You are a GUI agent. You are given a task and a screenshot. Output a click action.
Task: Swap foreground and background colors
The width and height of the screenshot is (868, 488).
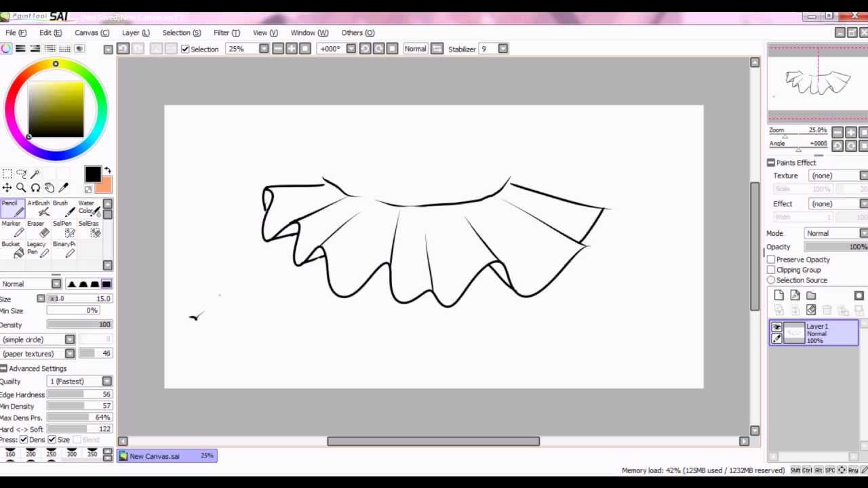click(x=107, y=171)
